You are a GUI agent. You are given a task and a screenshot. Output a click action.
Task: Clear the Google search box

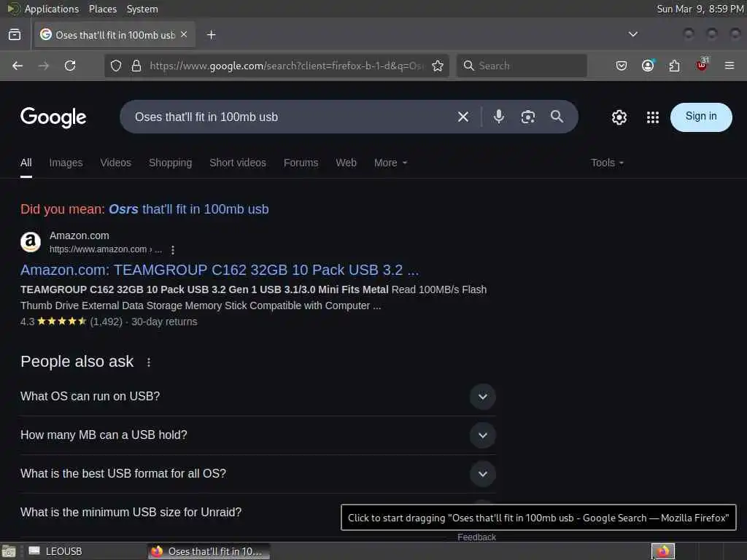pyautogui.click(x=463, y=117)
